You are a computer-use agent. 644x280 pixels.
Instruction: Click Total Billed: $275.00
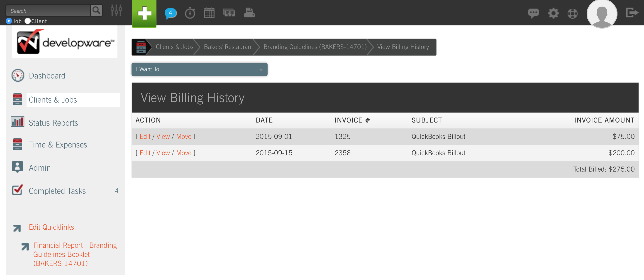(x=604, y=169)
